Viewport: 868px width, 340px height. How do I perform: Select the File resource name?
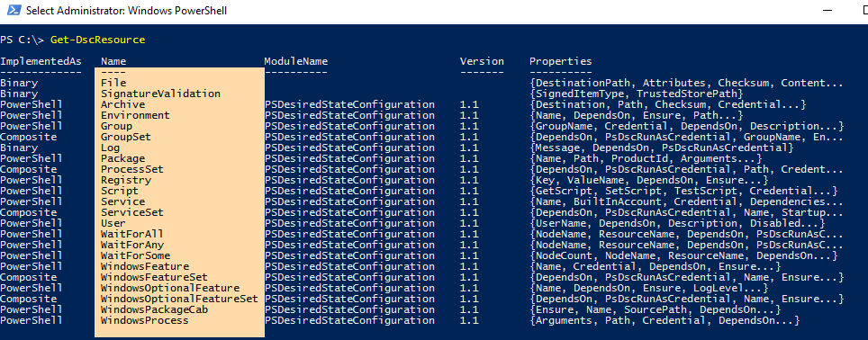[113, 83]
